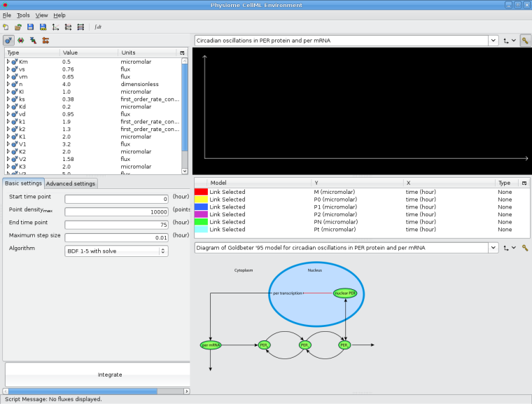532x404 pixels.
Task: Click the yellow swatch of the P0 trace
Action: click(x=201, y=200)
